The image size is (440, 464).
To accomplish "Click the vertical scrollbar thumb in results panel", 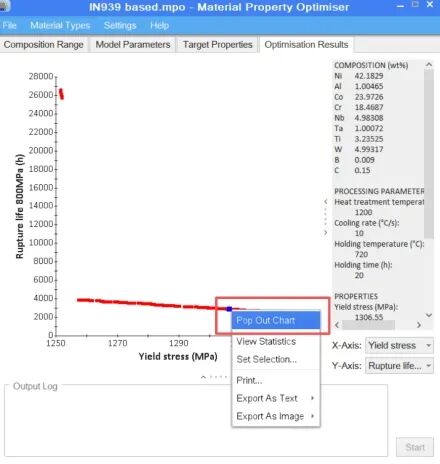I will tap(429, 154).
